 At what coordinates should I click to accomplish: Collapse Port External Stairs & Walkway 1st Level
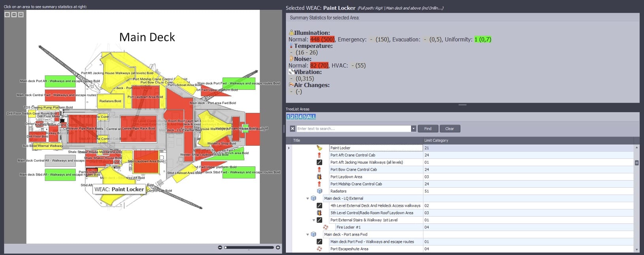[x=314, y=220]
